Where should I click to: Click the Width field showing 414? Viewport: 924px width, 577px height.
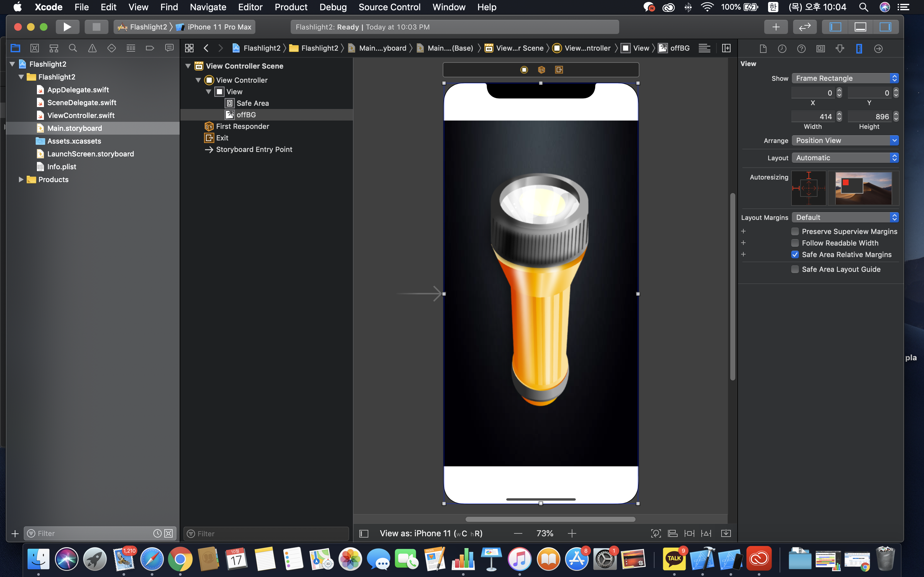[x=813, y=116]
